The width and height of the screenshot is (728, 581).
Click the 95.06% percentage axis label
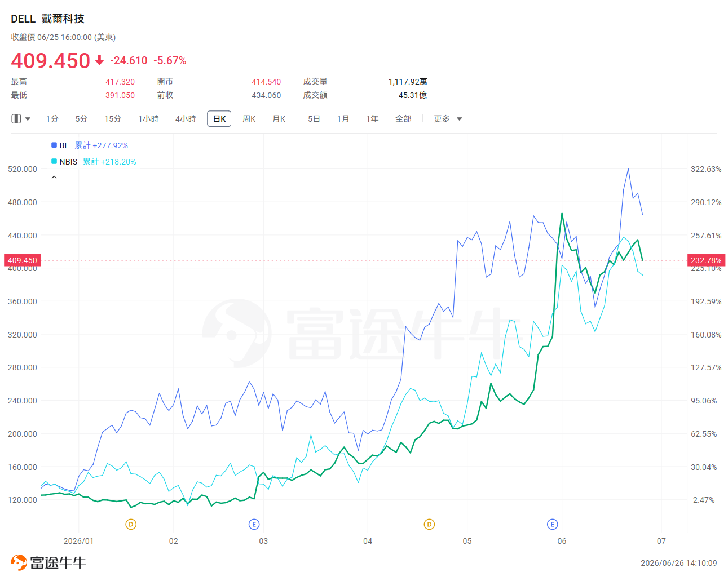[x=704, y=401]
